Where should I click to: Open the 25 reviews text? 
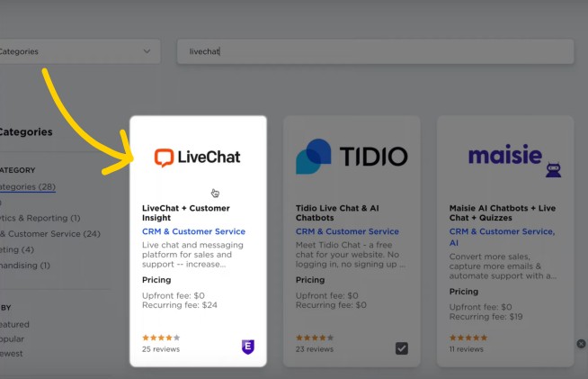(x=161, y=349)
